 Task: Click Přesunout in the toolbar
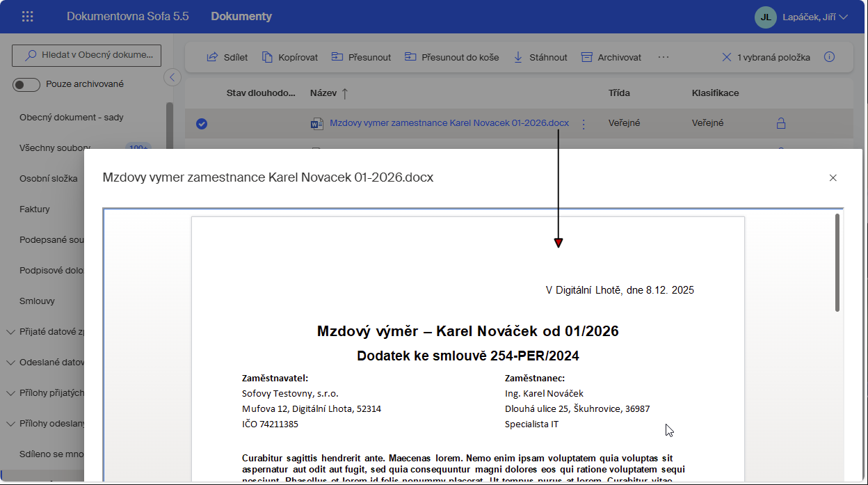[361, 57]
